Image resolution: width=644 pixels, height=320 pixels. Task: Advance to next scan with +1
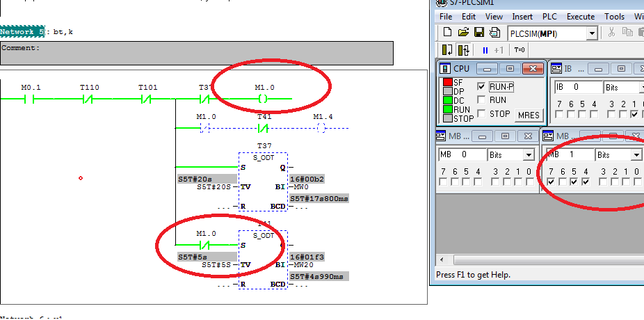click(x=499, y=50)
